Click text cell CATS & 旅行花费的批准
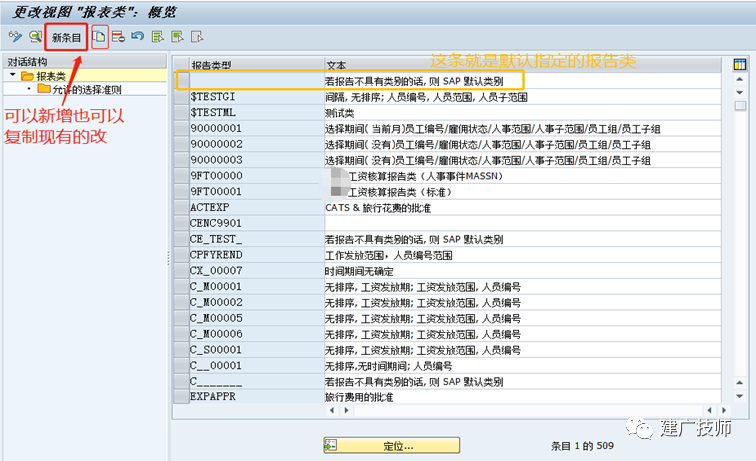Screen dimensions: 756x461 coord(523,208)
